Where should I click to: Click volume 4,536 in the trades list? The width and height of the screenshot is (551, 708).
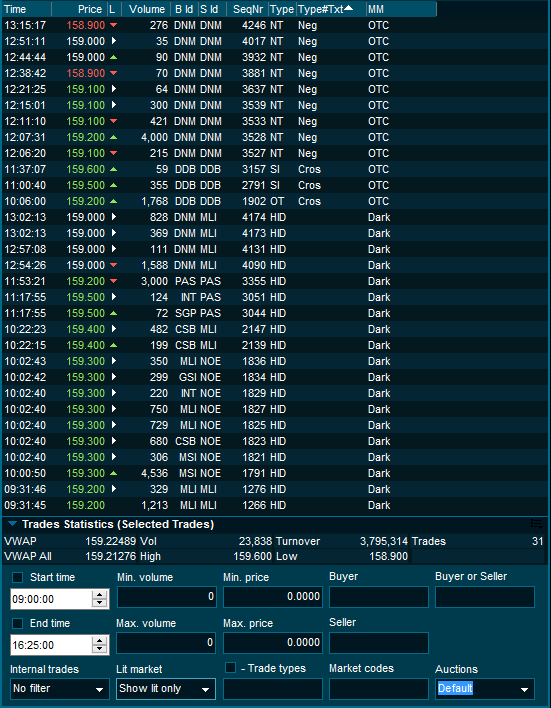(x=154, y=473)
